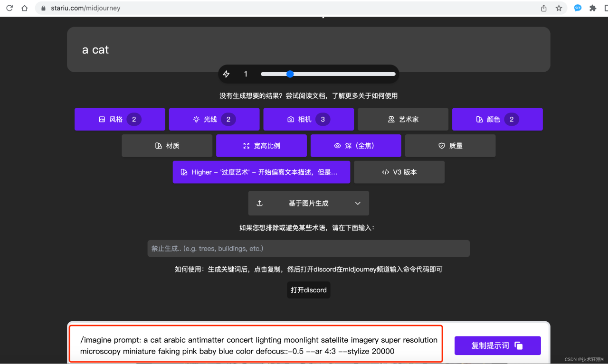Open the browser extensions puzzle icon

593,8
